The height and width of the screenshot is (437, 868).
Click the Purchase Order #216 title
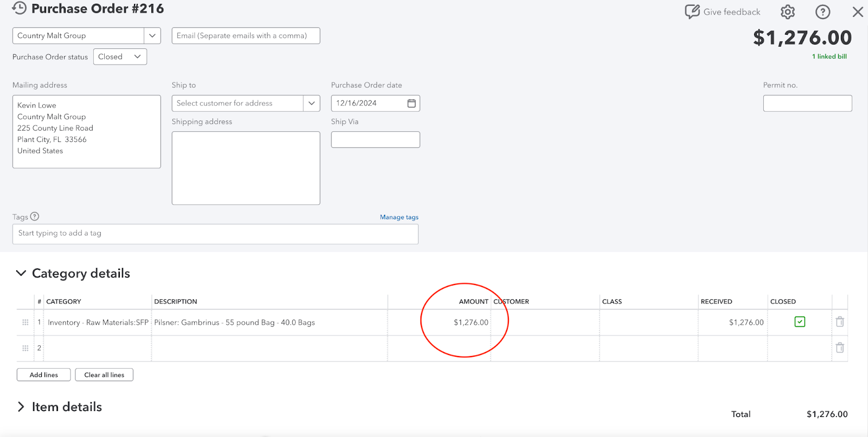pyautogui.click(x=98, y=9)
